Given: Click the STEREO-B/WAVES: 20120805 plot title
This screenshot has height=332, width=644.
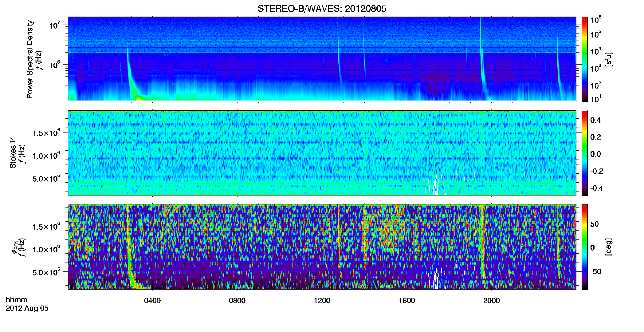Looking at the screenshot, I should [x=322, y=9].
